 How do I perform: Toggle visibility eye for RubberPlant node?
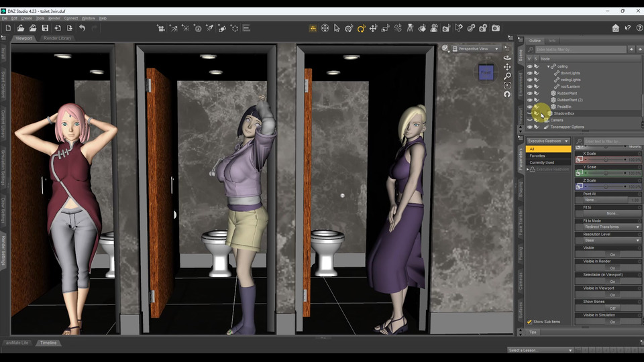(529, 93)
